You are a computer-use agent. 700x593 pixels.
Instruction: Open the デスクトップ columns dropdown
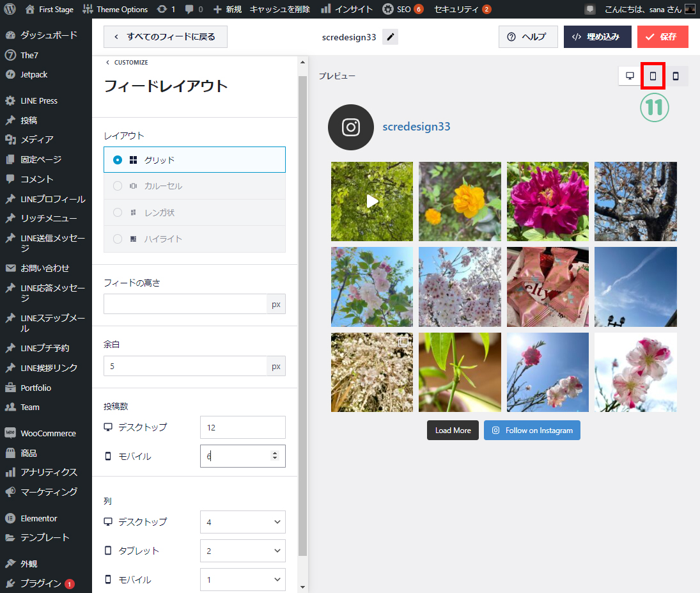(x=242, y=522)
